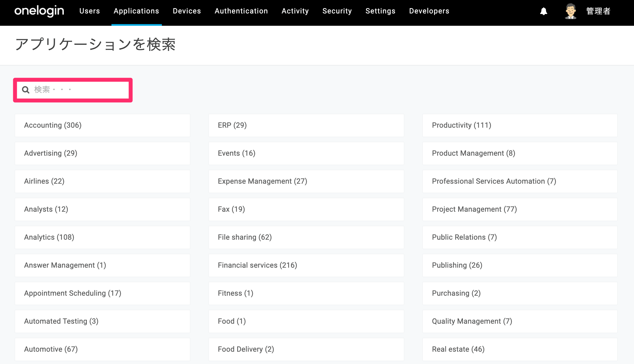Open Professional Services Automation (7) category
The height and width of the screenshot is (364, 634).
(x=520, y=181)
